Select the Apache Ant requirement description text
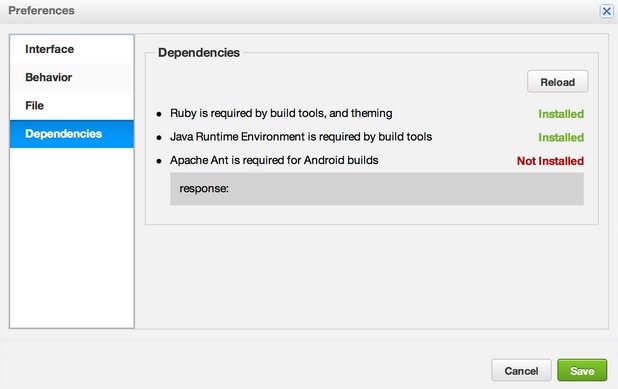Image resolution: width=618 pixels, height=389 pixels. pos(274,160)
